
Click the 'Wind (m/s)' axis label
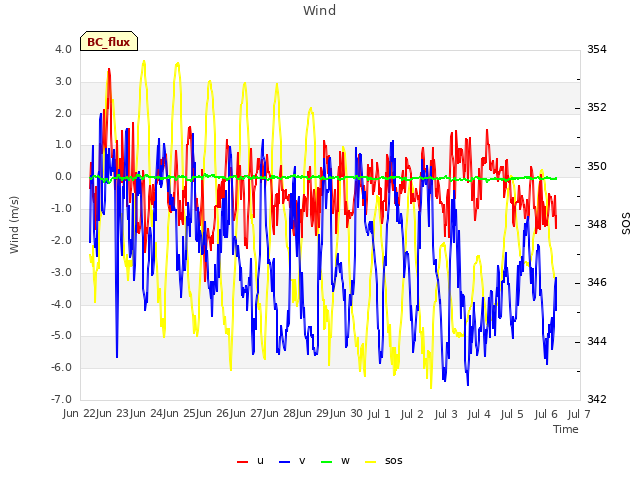(14, 225)
